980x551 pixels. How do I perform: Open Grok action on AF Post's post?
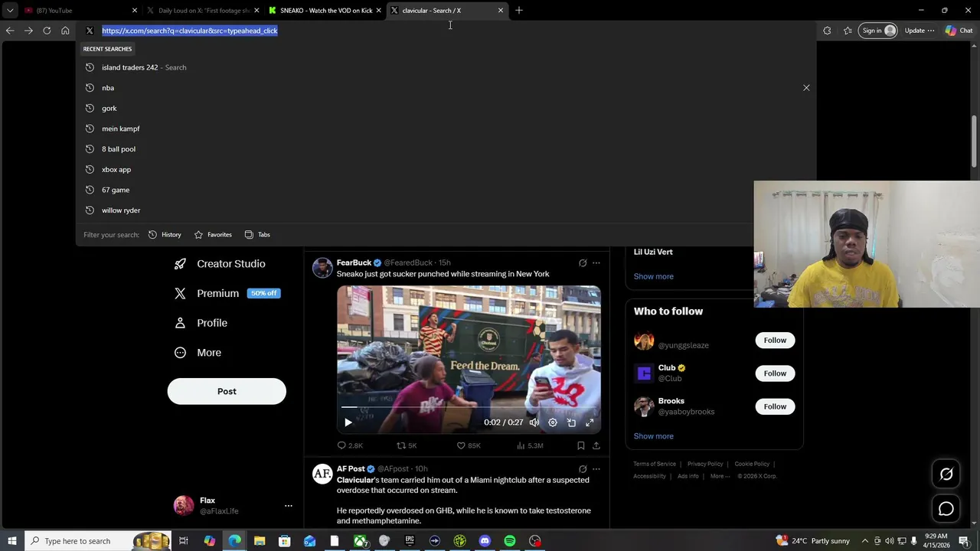click(x=583, y=469)
